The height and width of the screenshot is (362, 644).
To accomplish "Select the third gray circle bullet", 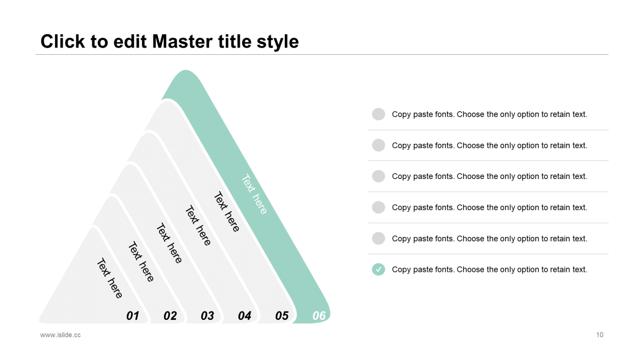I will (x=378, y=176).
